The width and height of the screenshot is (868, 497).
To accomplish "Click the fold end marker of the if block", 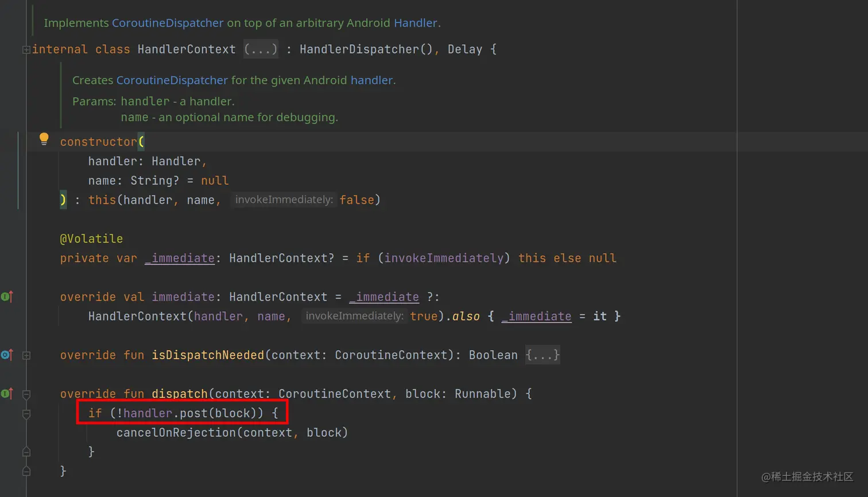I will [26, 452].
